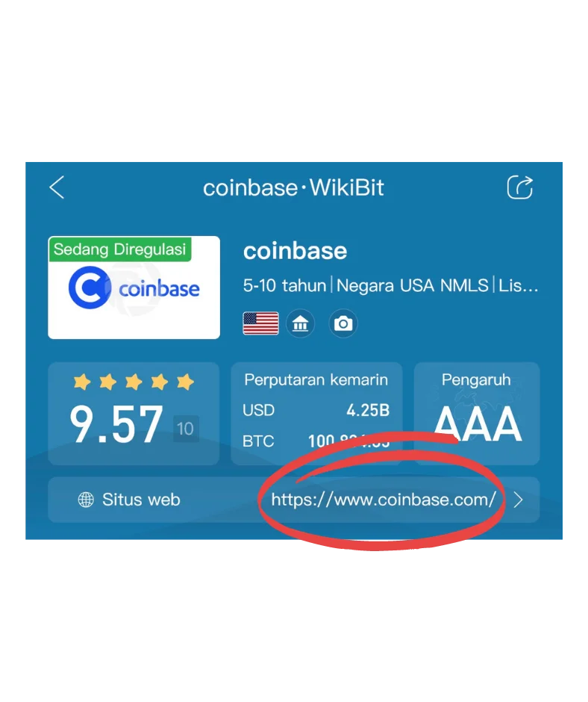Open the bank institution icon

pyautogui.click(x=300, y=323)
